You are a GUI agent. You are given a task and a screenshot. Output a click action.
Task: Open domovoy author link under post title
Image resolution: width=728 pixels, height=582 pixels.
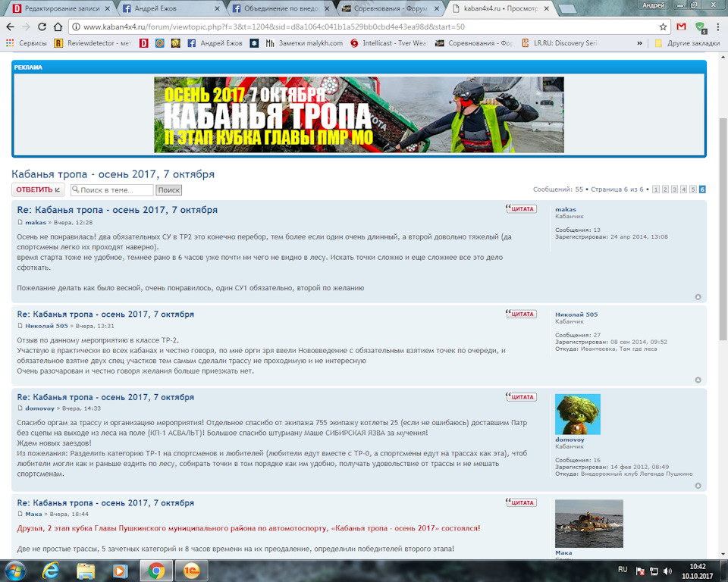point(39,408)
